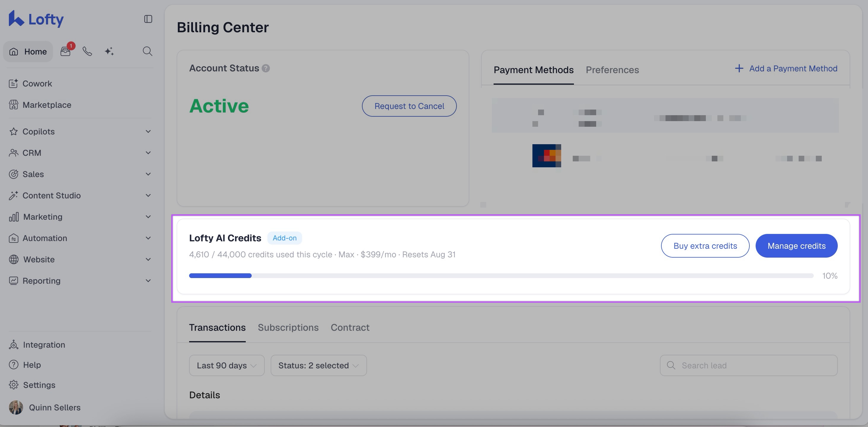Image resolution: width=868 pixels, height=427 pixels.
Task: Expand the Marketing menu chevron
Action: point(148,217)
